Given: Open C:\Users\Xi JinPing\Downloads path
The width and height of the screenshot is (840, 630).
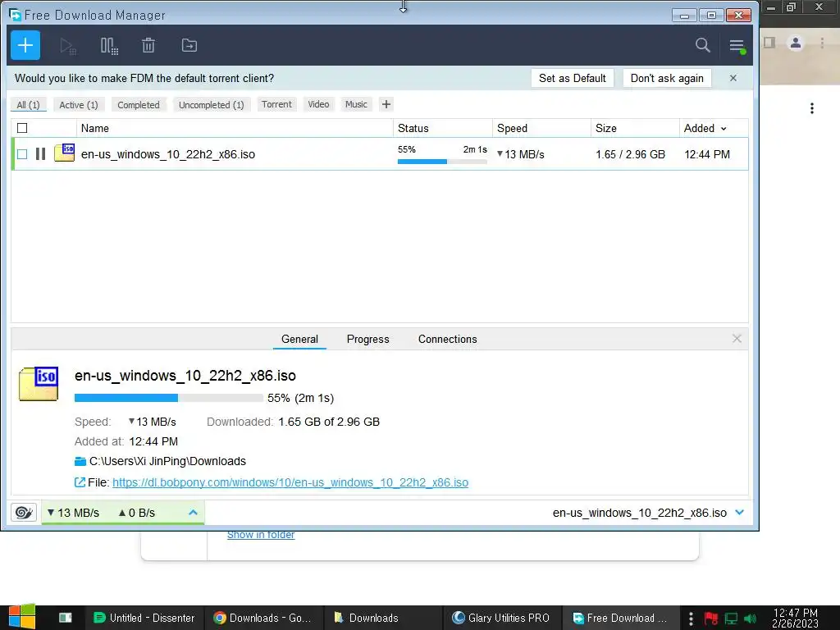Looking at the screenshot, I should point(167,461).
